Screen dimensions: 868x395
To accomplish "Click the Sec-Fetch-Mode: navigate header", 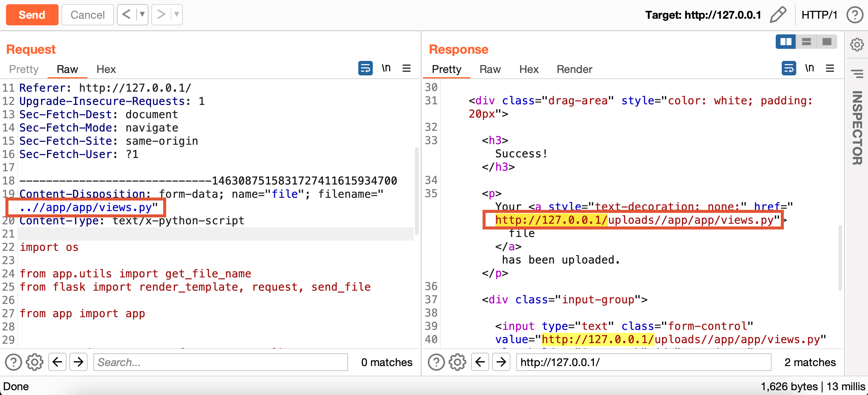I will (99, 128).
